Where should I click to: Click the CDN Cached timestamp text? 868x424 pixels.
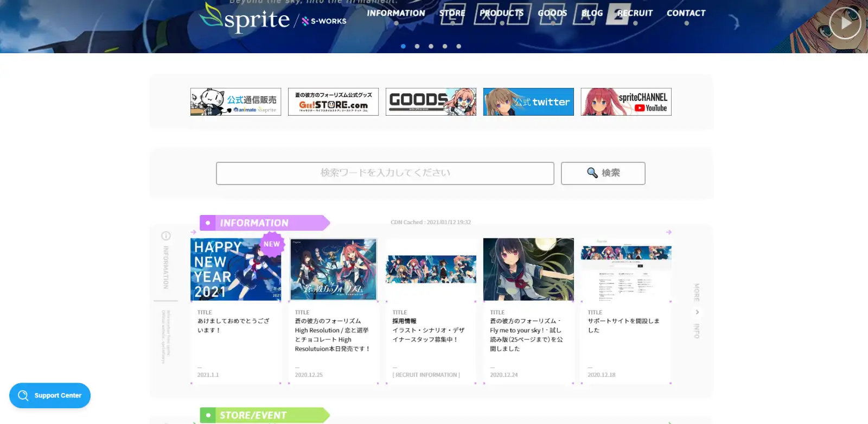pyautogui.click(x=431, y=223)
